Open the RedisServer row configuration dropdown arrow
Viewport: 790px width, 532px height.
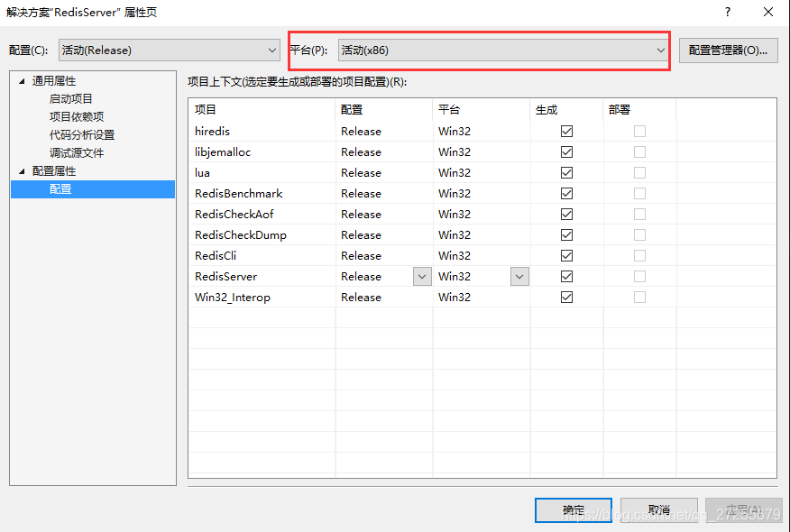coord(422,277)
